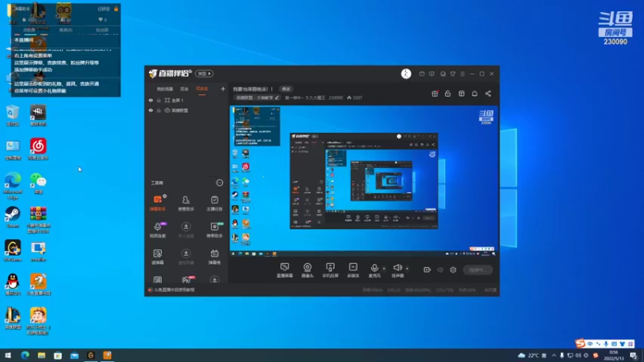Expand speaker options arrow
Screen dimensions: 644x362
pos(407,269)
